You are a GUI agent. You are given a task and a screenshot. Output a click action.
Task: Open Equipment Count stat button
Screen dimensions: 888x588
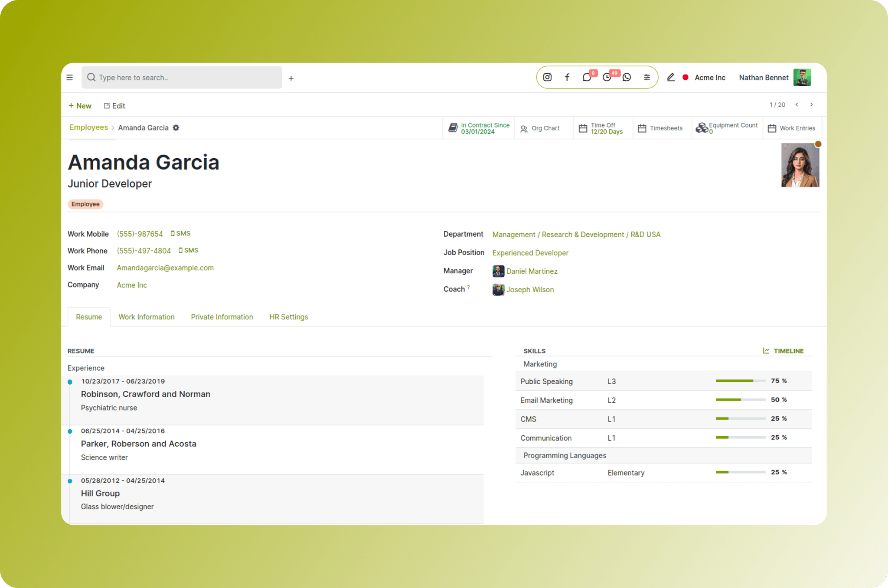coord(727,128)
